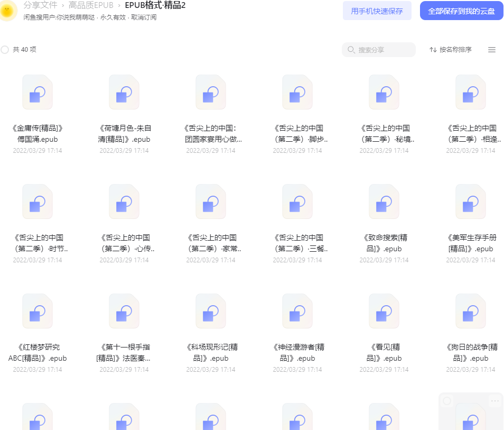The height and width of the screenshot is (430, 504).
Task: Tick the checkbox on the hovered bottom file card
Action: pos(447,401)
